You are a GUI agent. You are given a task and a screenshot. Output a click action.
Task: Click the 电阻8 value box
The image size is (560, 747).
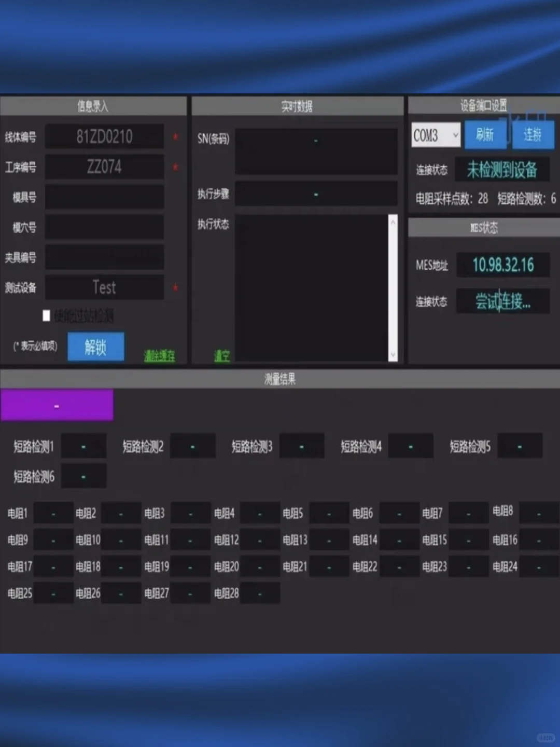click(x=539, y=513)
